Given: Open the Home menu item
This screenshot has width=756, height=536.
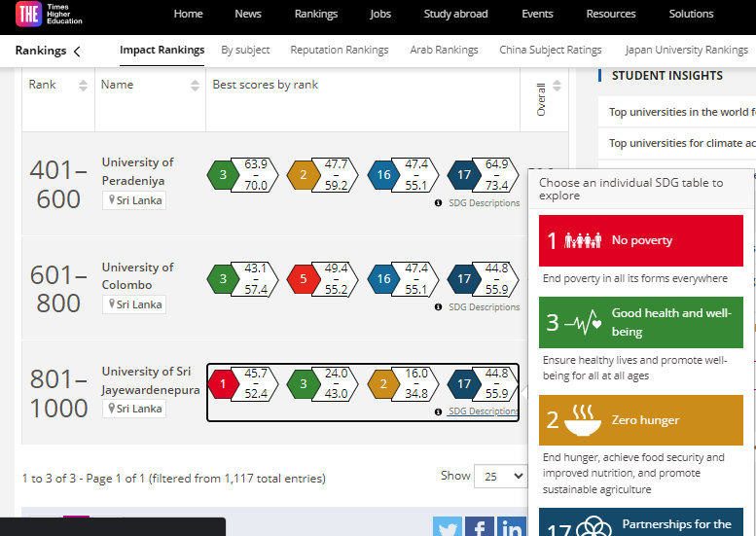Looking at the screenshot, I should coord(188,14).
